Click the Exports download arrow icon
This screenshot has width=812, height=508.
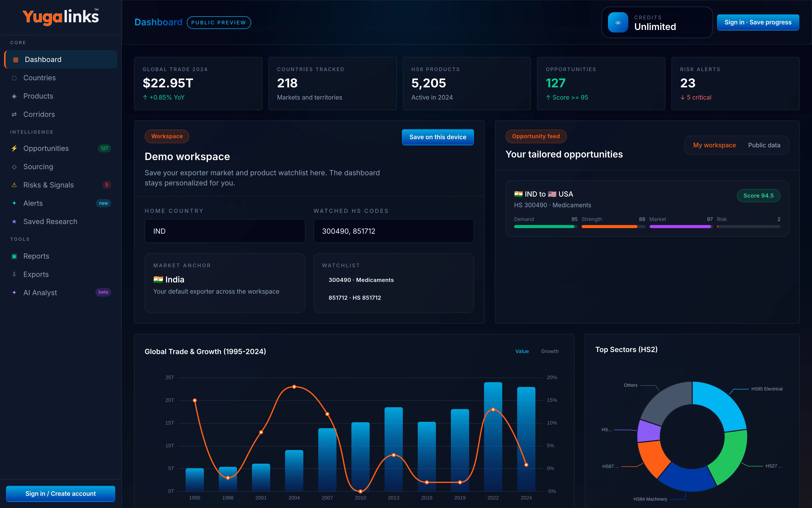point(14,274)
